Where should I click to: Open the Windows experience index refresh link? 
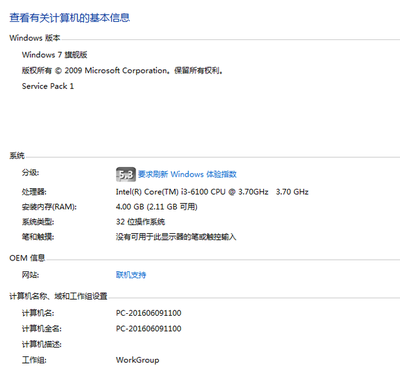pos(187,174)
